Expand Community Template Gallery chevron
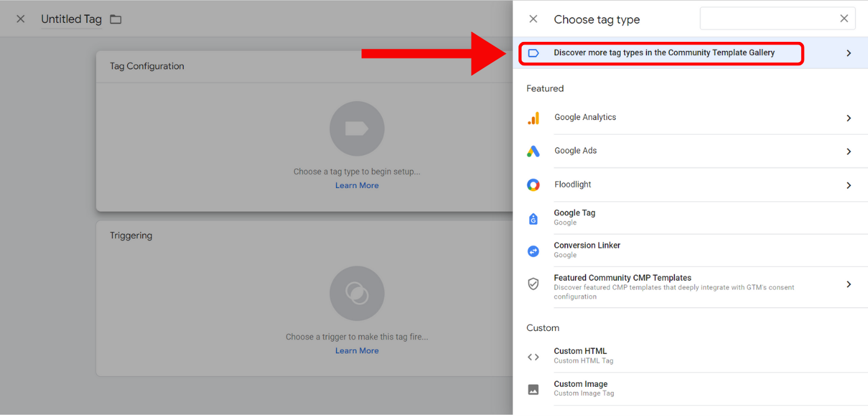 coord(849,53)
